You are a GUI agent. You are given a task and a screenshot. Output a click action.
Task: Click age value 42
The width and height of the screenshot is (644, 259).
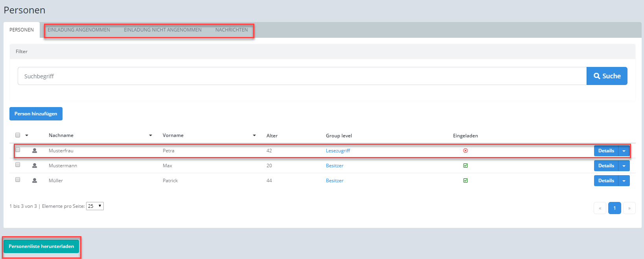click(269, 151)
